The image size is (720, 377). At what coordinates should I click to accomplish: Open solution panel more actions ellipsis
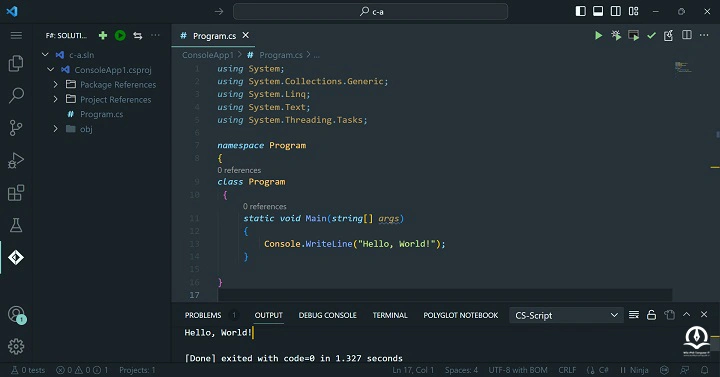[156, 35]
